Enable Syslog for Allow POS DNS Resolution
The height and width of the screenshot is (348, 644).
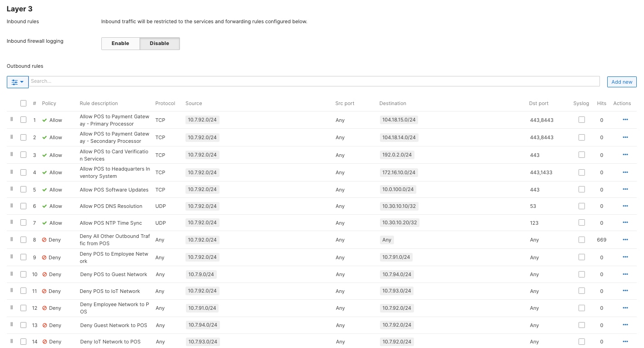click(x=581, y=205)
